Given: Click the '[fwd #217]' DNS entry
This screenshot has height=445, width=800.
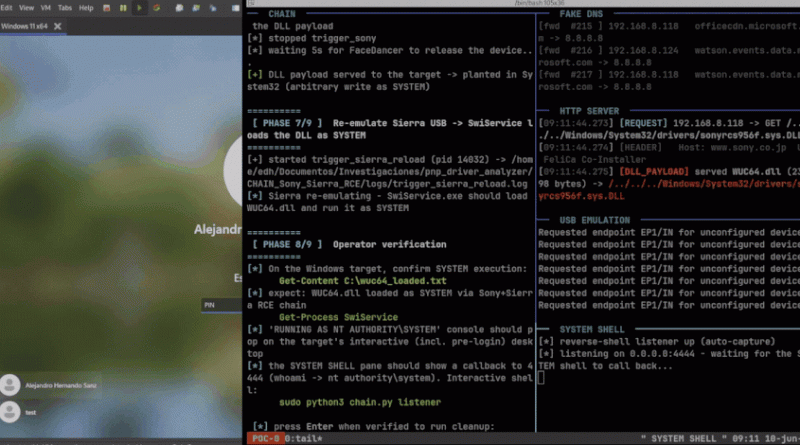Looking at the screenshot, I should (669, 81).
